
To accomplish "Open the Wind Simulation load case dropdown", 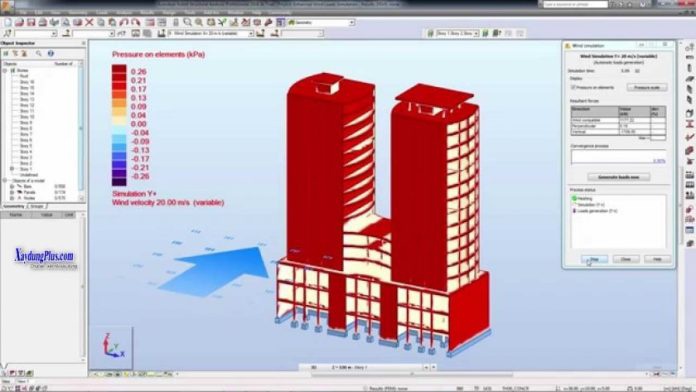I will [251, 33].
